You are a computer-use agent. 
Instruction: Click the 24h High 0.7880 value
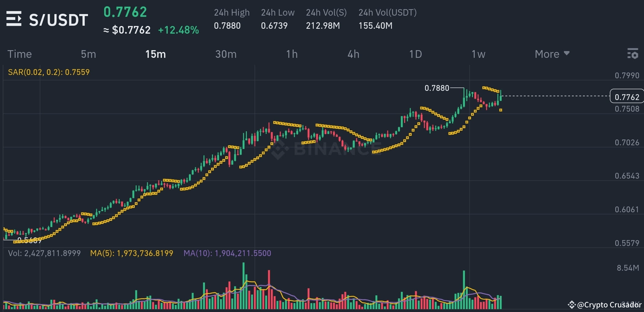227,26
